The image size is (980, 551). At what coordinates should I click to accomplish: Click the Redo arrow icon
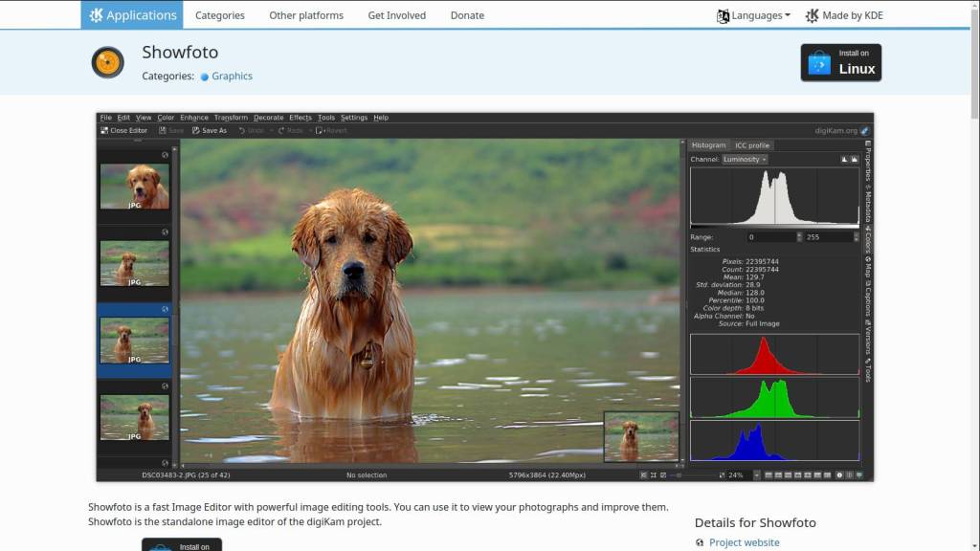click(281, 130)
